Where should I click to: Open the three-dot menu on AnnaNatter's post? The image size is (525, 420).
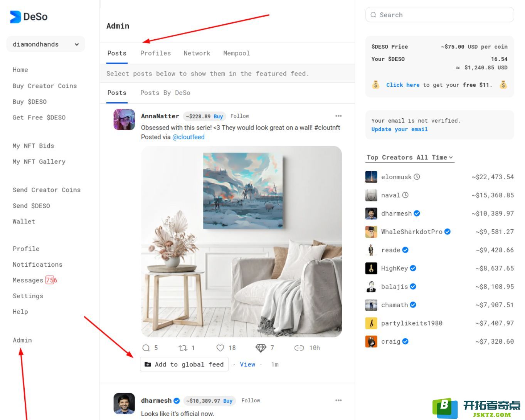(338, 116)
